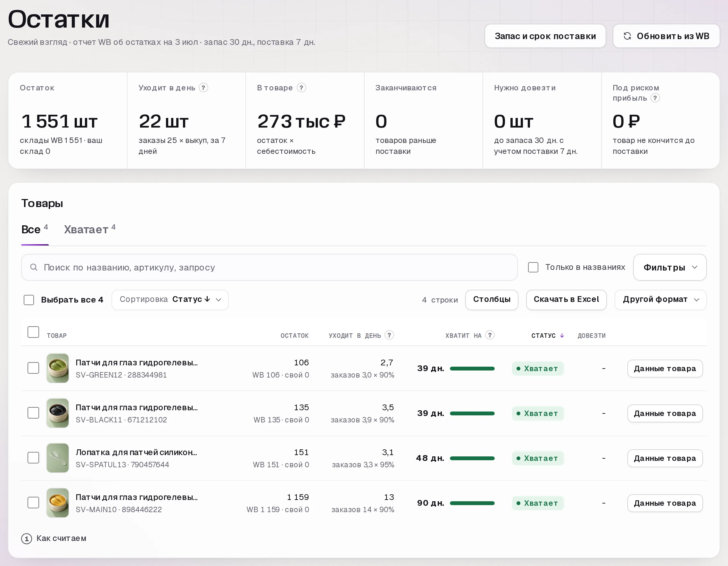Open SV-GREEN12 product thumbnail

coord(58,368)
